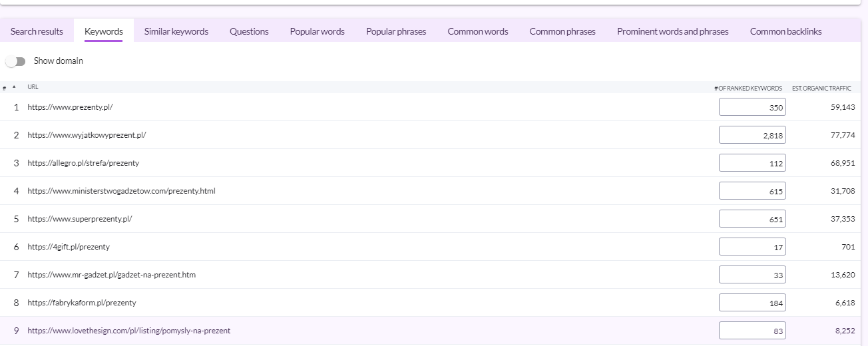The height and width of the screenshot is (346, 868).
Task: Select traffic value 8,252
Action: pos(845,331)
